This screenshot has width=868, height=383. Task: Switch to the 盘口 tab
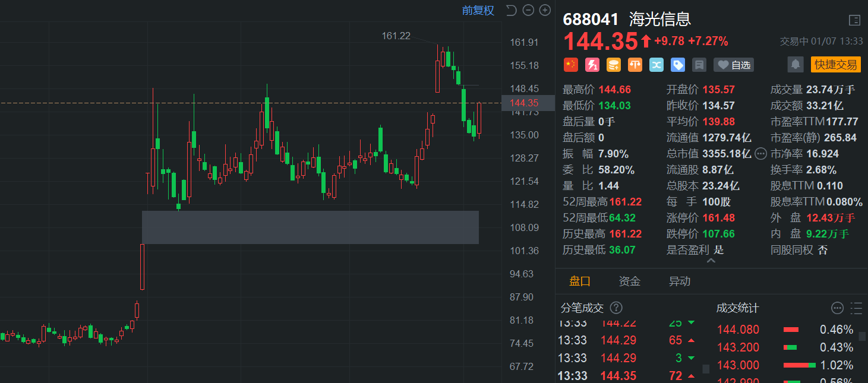(x=580, y=281)
